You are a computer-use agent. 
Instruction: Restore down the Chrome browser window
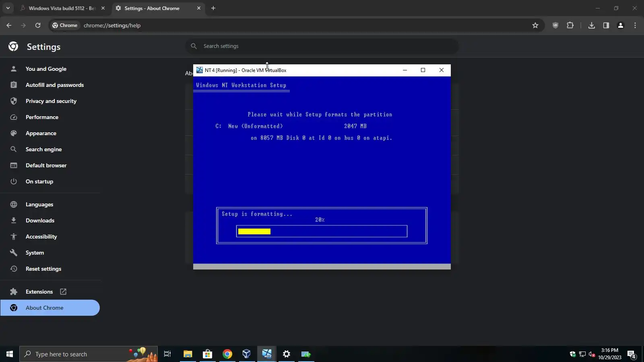click(x=616, y=8)
